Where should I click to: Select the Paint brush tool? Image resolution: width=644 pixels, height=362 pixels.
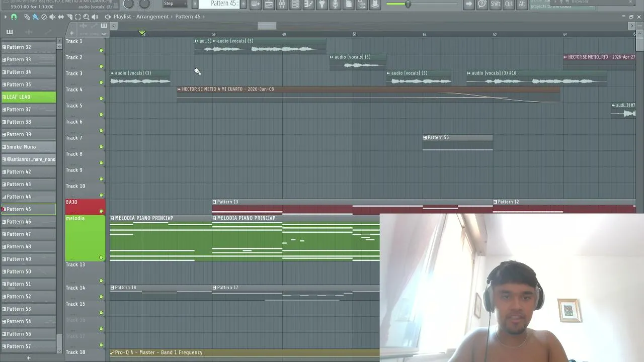[35, 17]
